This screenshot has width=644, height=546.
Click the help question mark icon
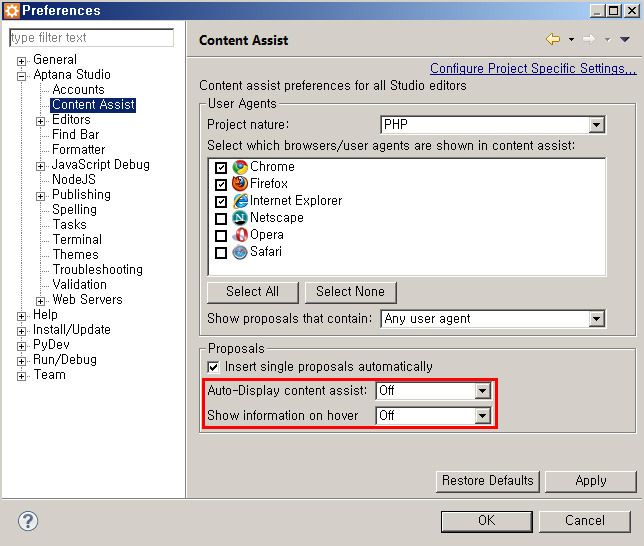pos(28,521)
